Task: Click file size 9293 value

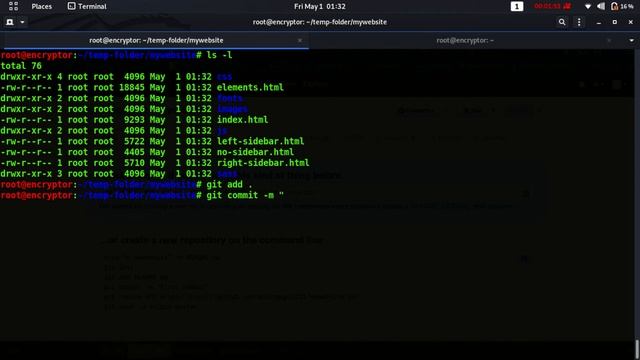Action: (x=134, y=120)
